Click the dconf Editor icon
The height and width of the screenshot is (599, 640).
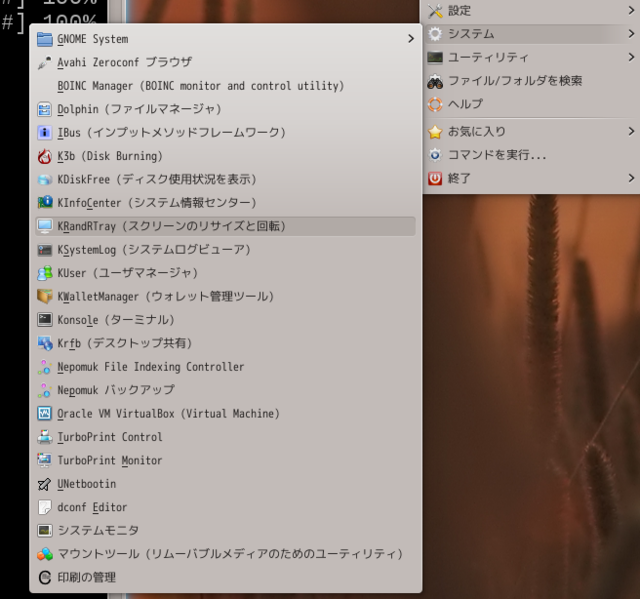44,507
